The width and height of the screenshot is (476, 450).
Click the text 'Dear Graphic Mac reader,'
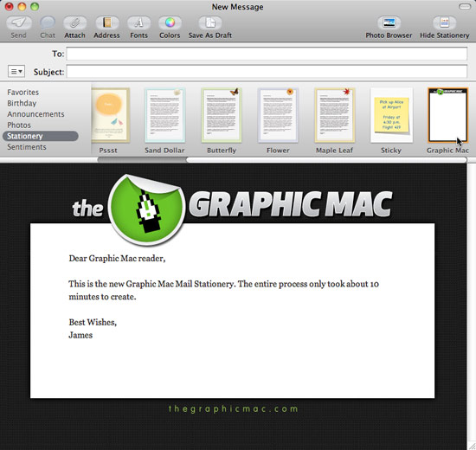tap(117, 259)
